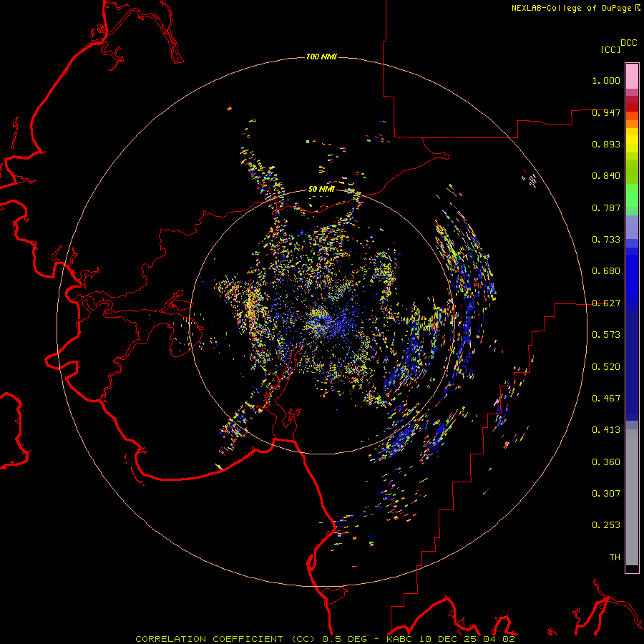This screenshot has width=644, height=644.
Task: Select the 0.840 legend value
Action: pyautogui.click(x=606, y=176)
